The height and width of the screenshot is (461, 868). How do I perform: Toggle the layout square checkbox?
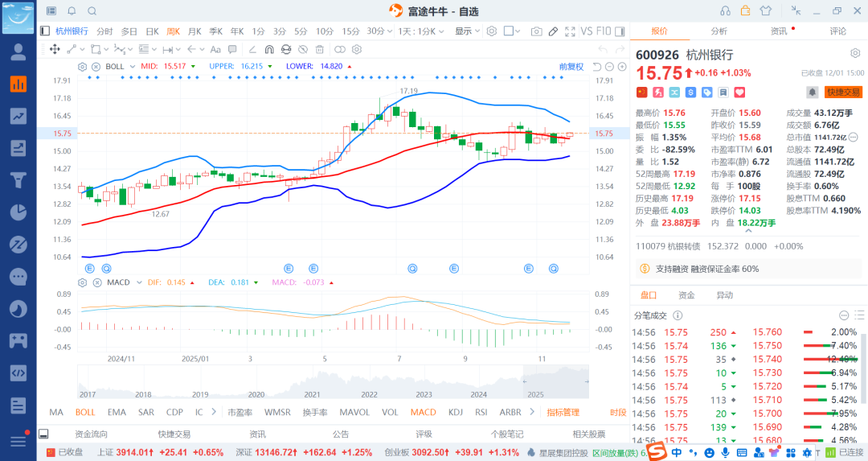tap(508, 31)
